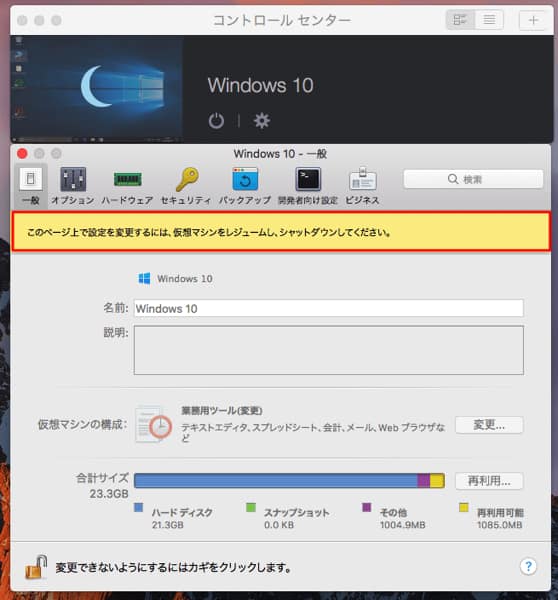Open the 一般 settings tab
Screen dimensions: 558x600
pos(31,186)
